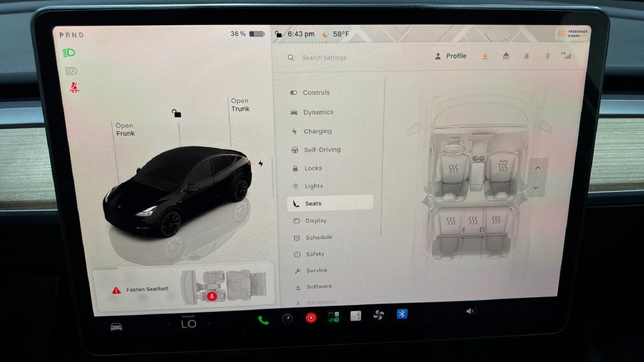This screenshot has height=362, width=644.
Task: Open the Schedule settings
Action: [313, 237]
